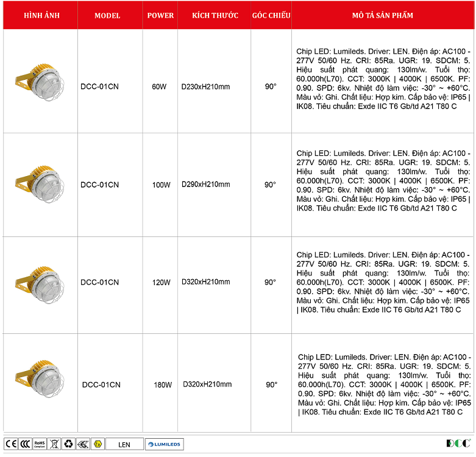Click the crossed-out waste bin icon
The image size is (476, 457).
pyautogui.click(x=54, y=444)
